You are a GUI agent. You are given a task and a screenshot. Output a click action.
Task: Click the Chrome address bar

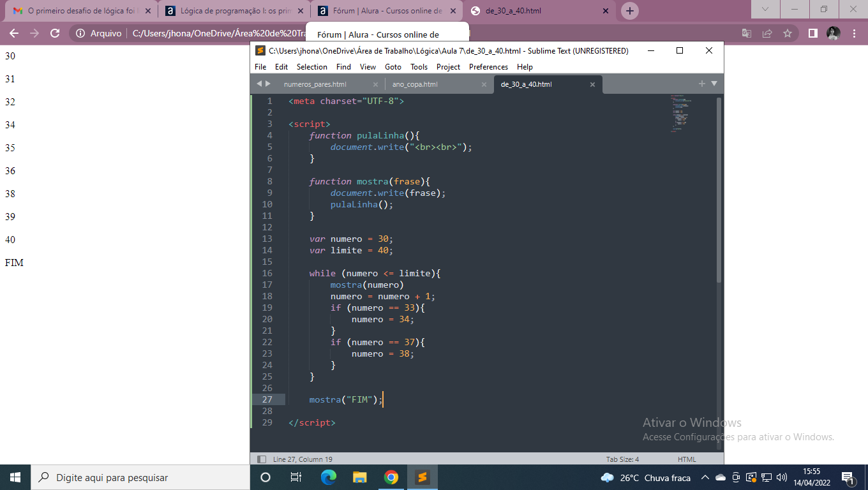click(x=434, y=33)
